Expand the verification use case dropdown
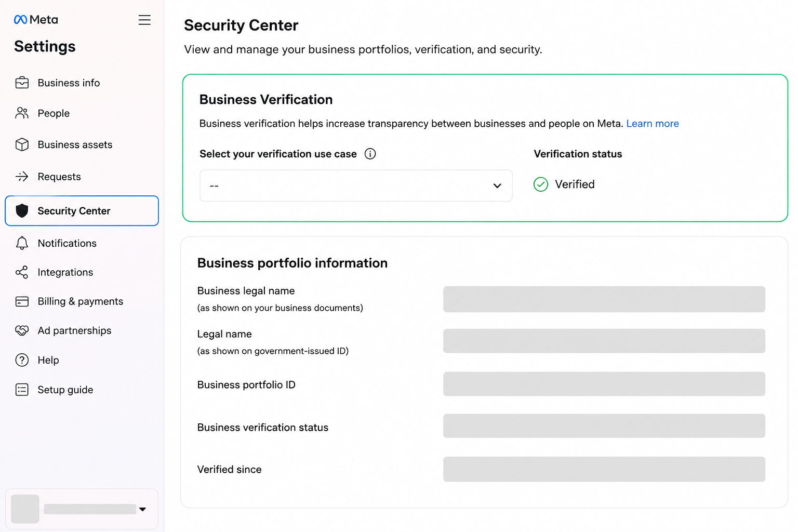The width and height of the screenshot is (798, 532). (356, 185)
